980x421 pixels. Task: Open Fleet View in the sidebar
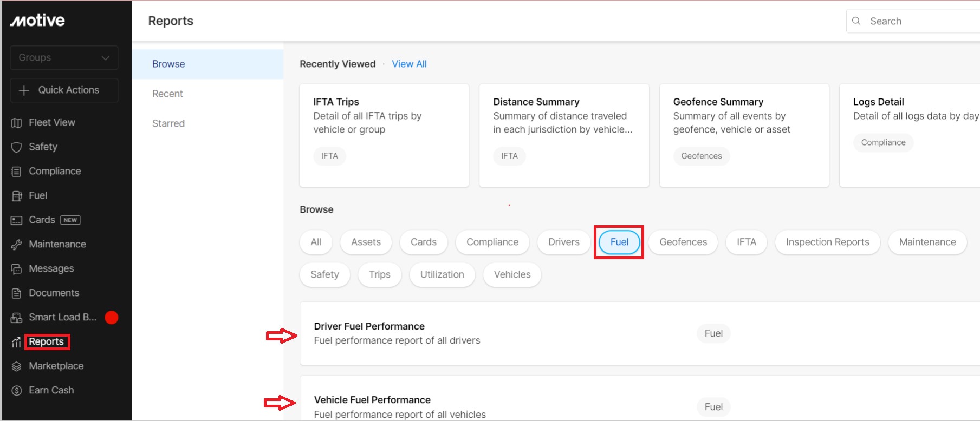[52, 123]
